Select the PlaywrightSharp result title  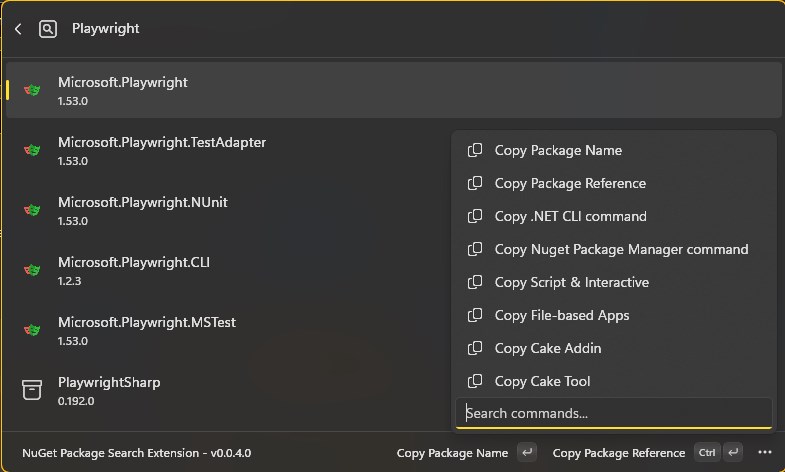pos(109,382)
